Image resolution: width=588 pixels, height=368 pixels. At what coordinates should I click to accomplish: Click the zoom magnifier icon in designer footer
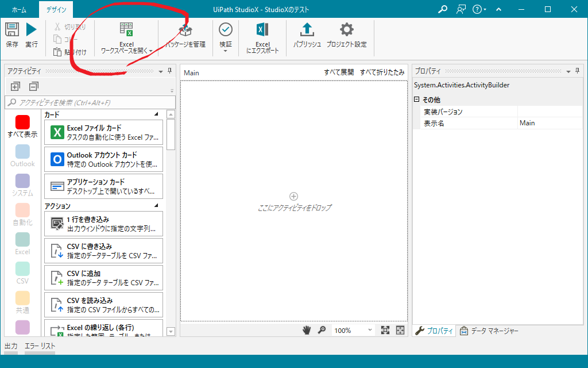pyautogui.click(x=322, y=330)
